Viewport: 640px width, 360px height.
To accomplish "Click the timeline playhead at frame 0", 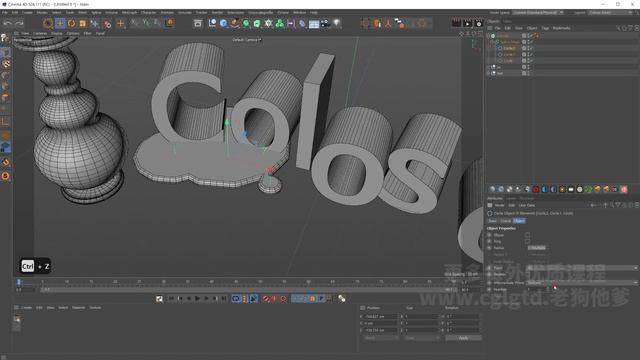I will click(x=18, y=282).
